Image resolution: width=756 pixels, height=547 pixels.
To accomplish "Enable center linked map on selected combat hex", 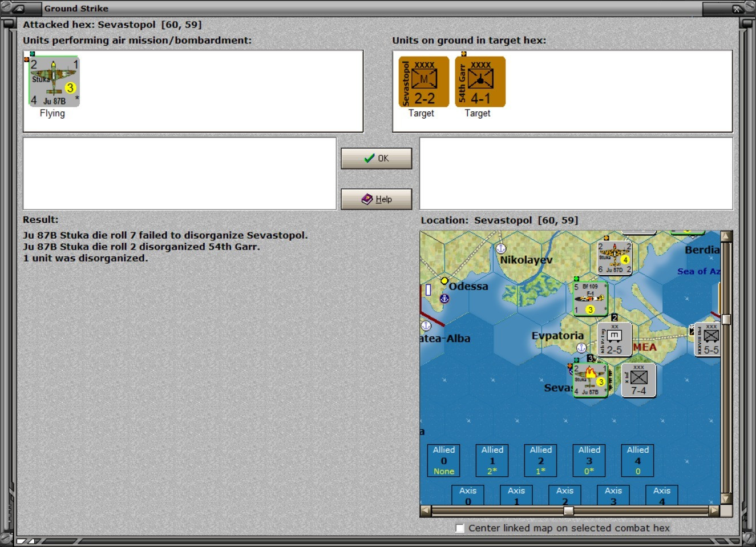I will pos(460,528).
